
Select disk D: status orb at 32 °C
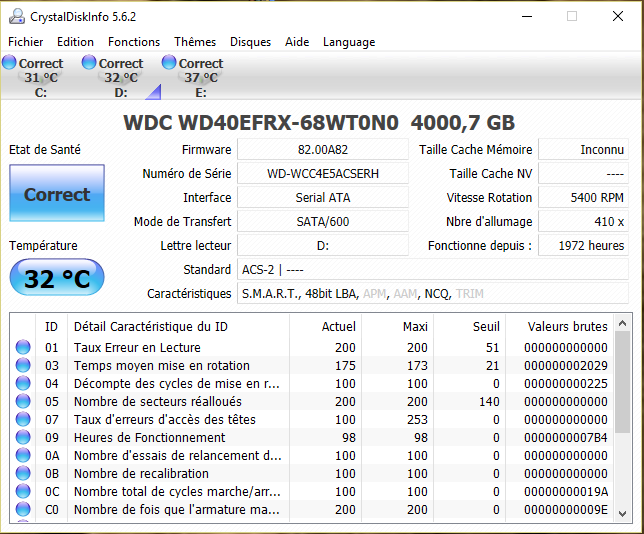click(x=89, y=62)
